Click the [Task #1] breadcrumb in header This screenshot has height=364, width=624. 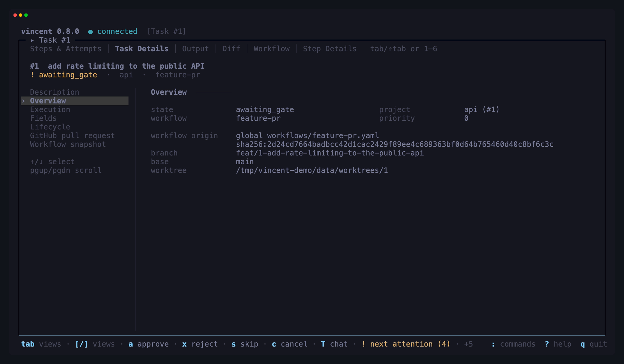(x=166, y=31)
